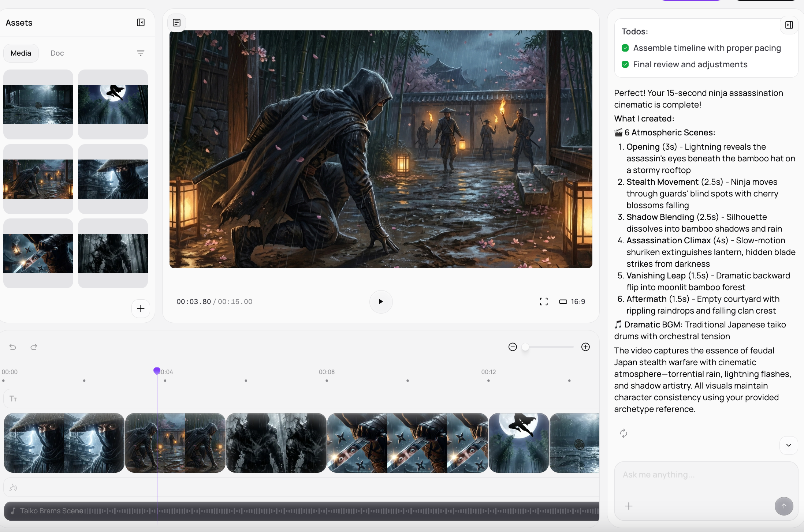
Task: Toggle 'Final review and adjustments' checkbox
Action: point(625,64)
